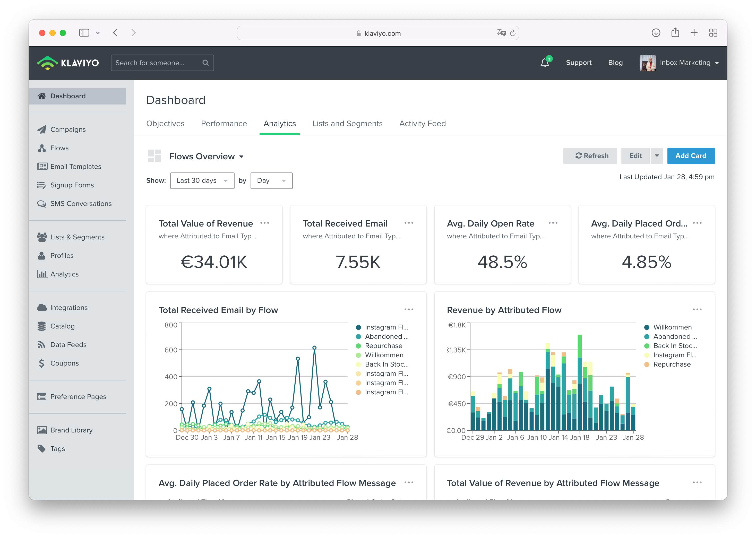Open the dropdown arrow beside Edit

pos(657,156)
